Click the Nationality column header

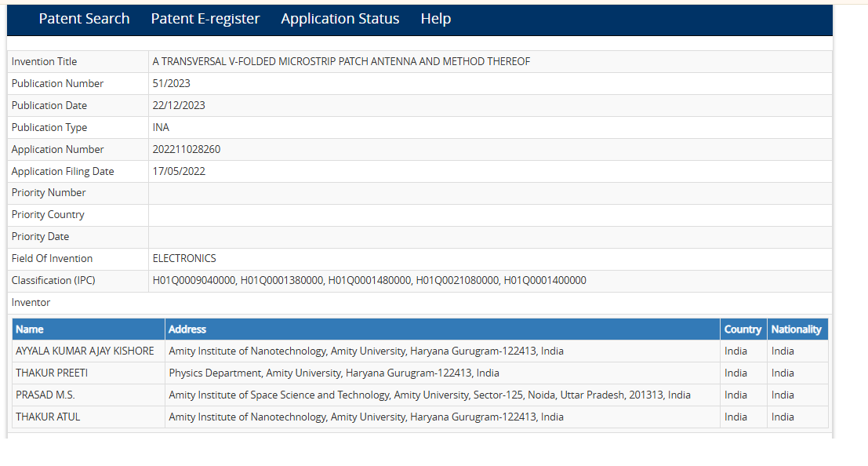[x=797, y=329]
